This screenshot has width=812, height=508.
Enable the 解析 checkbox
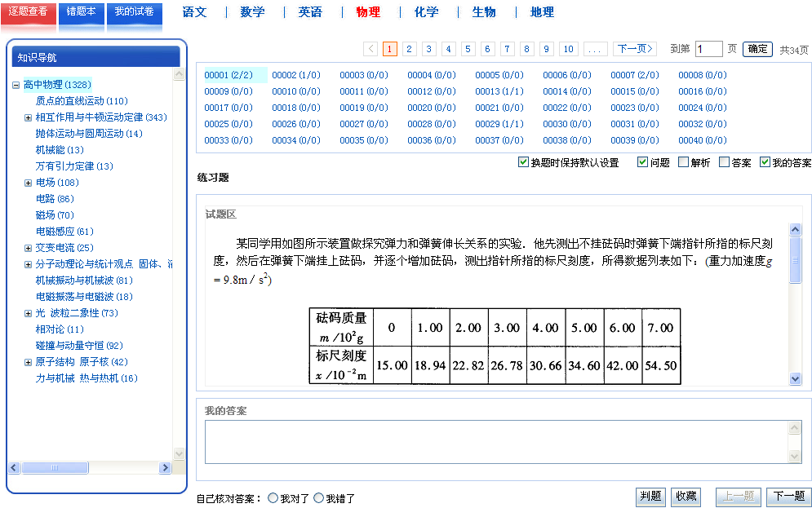point(684,162)
